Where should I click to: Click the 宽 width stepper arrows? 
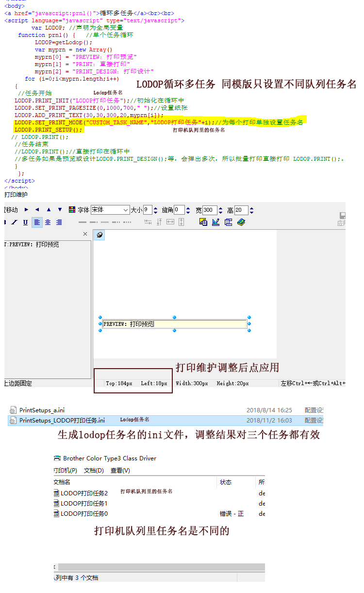(x=220, y=210)
